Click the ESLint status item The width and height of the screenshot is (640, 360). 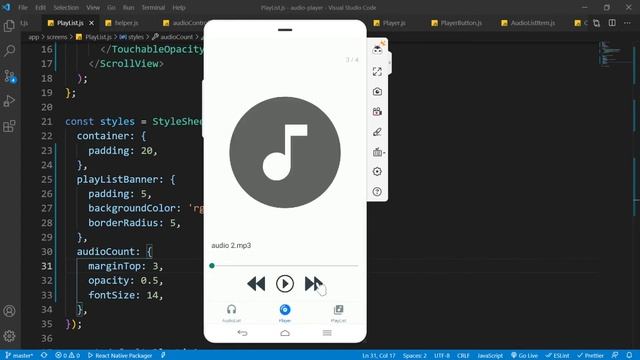(x=558, y=356)
